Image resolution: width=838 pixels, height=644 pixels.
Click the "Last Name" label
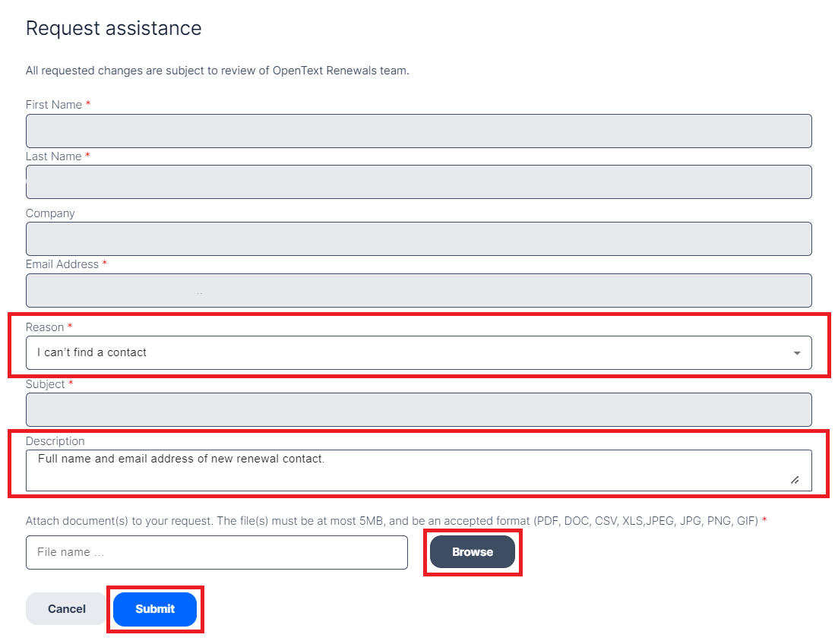[x=53, y=156]
